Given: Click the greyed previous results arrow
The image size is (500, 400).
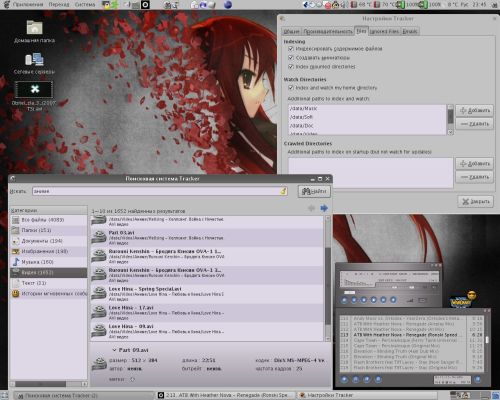Looking at the screenshot, I should click(311, 208).
